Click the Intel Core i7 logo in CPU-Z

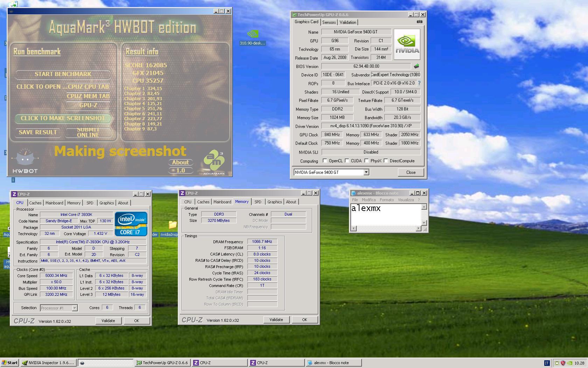(x=131, y=224)
